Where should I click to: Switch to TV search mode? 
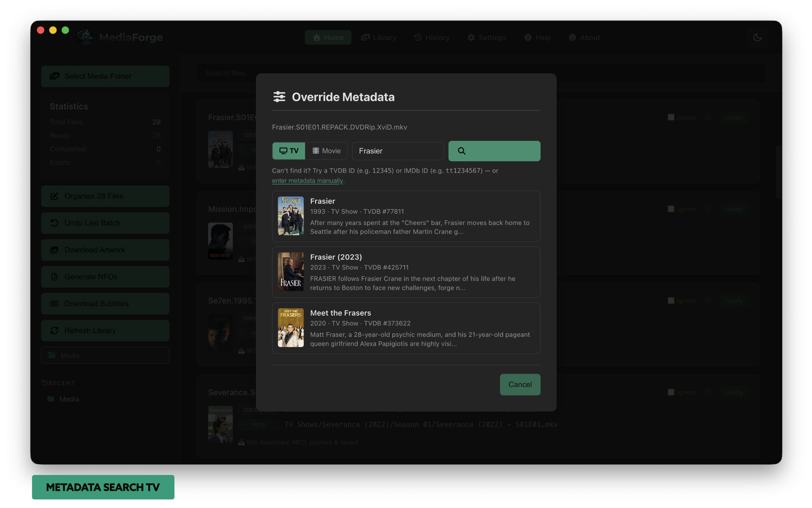[x=289, y=151]
